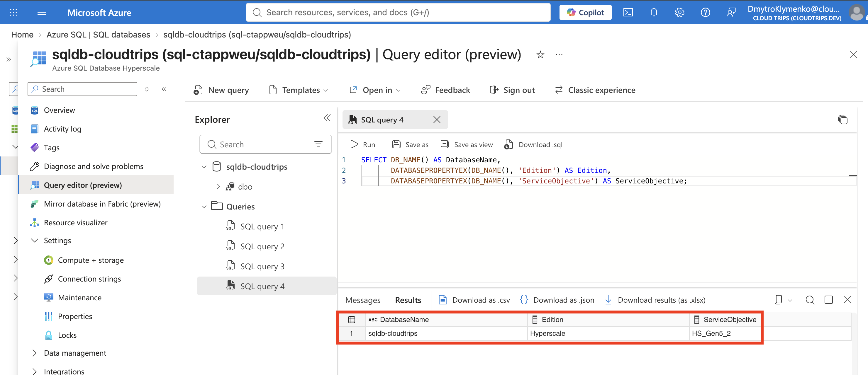
Task: Open Maintenance settings
Action: 79,298
